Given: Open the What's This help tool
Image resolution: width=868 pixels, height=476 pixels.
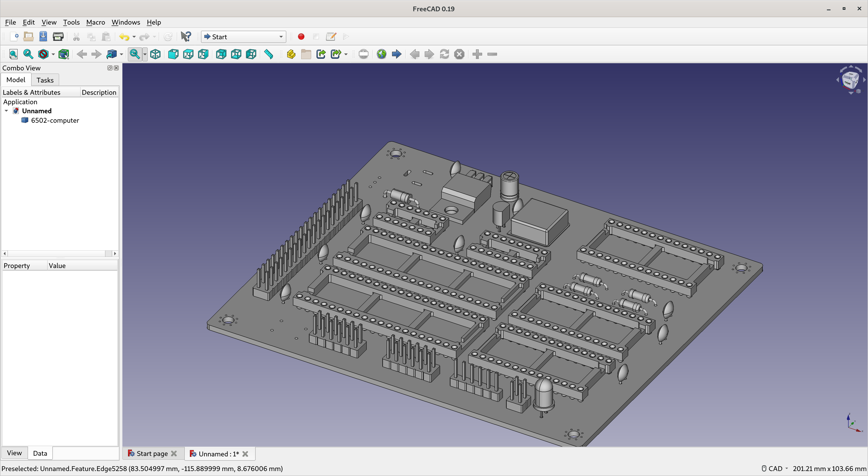Looking at the screenshot, I should (x=186, y=37).
